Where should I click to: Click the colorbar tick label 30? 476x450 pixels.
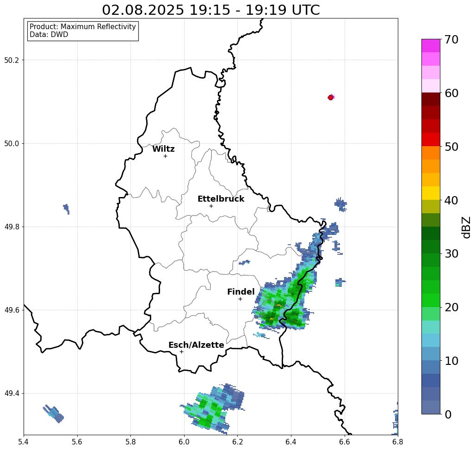pyautogui.click(x=451, y=253)
